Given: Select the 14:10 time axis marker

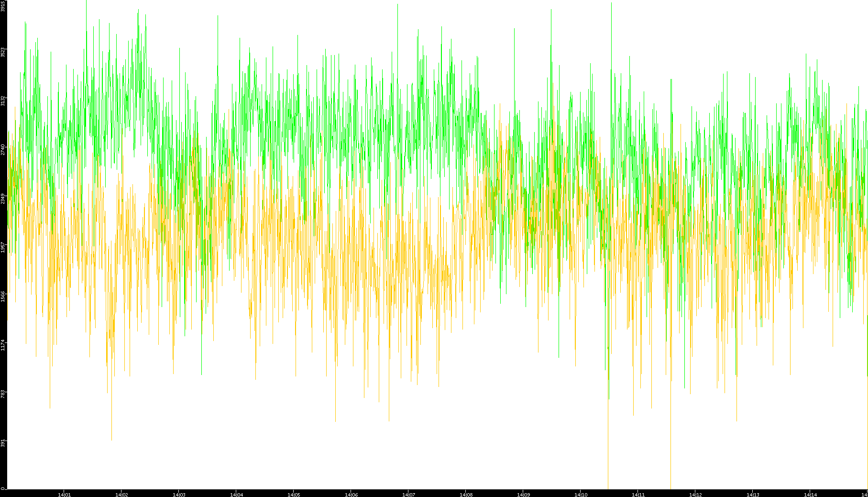Looking at the screenshot, I should [581, 494].
